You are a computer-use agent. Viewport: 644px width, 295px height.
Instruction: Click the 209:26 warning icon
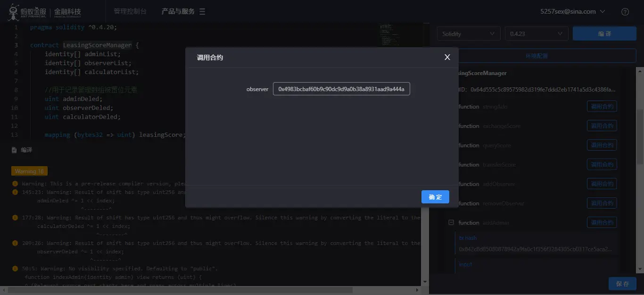[x=15, y=243]
